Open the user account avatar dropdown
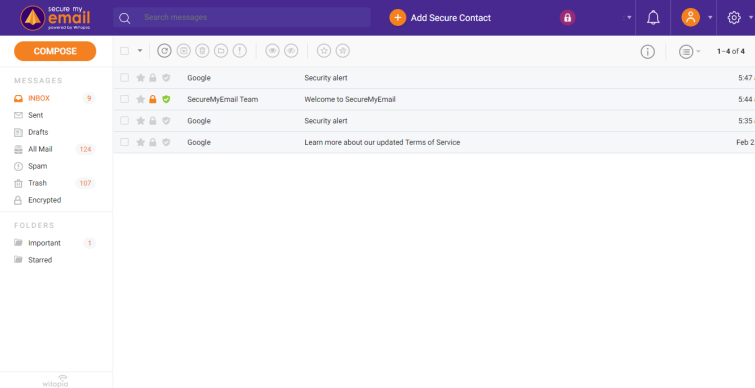The image size is (755, 388). tap(690, 18)
